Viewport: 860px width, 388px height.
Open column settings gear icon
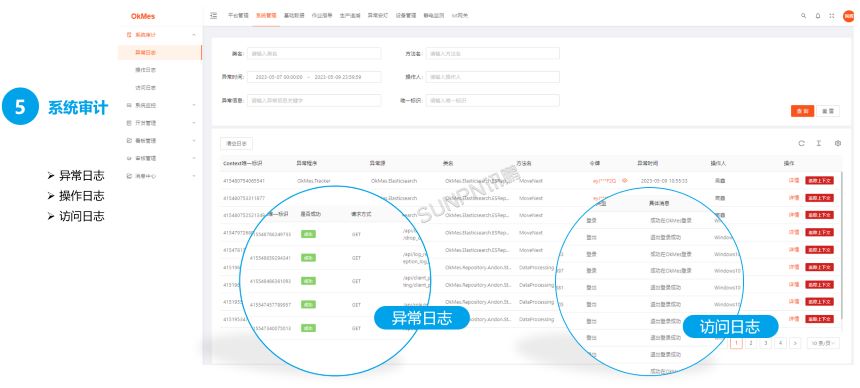click(x=838, y=143)
